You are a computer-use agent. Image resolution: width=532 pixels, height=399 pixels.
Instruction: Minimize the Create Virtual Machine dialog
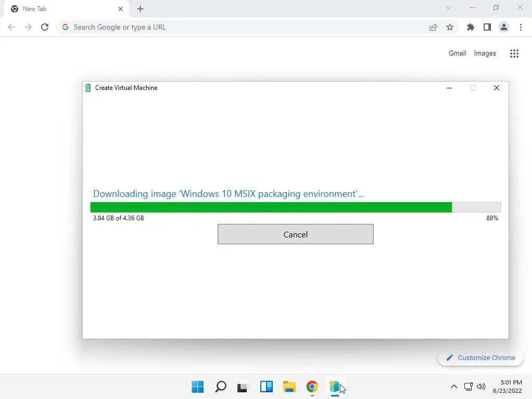click(x=449, y=88)
